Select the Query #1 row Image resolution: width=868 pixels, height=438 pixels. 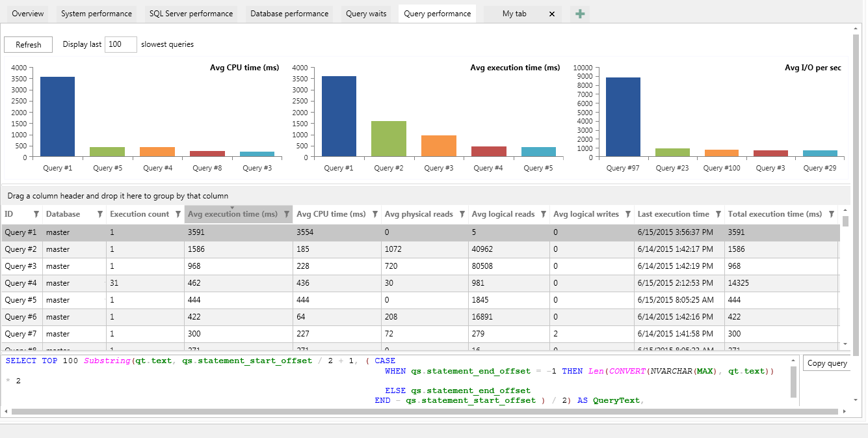coord(420,232)
